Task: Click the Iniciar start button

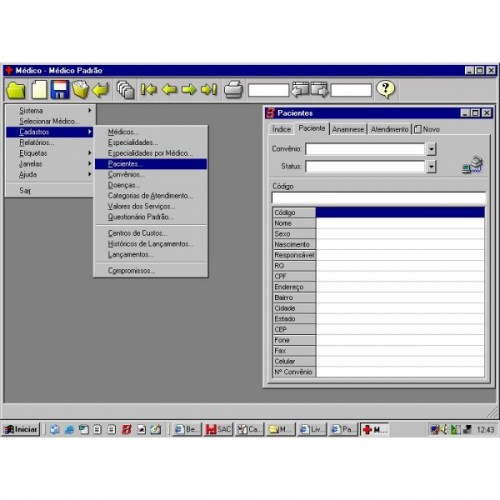Action: click(21, 429)
